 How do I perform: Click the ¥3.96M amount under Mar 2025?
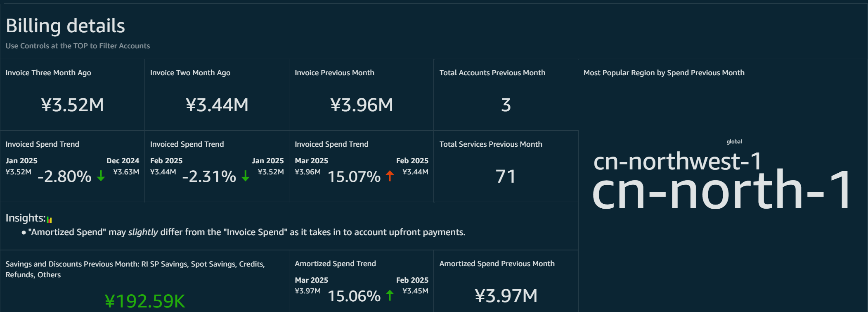[x=308, y=172]
